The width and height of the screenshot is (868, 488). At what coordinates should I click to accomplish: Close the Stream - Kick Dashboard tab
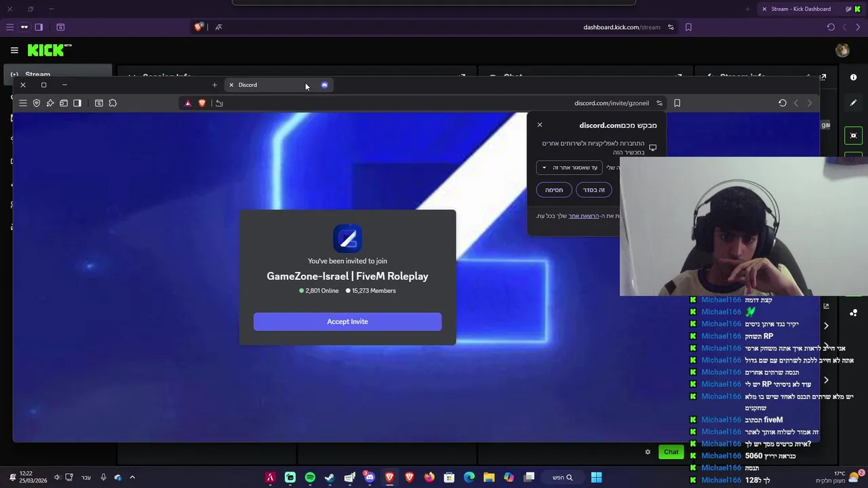pos(764,9)
